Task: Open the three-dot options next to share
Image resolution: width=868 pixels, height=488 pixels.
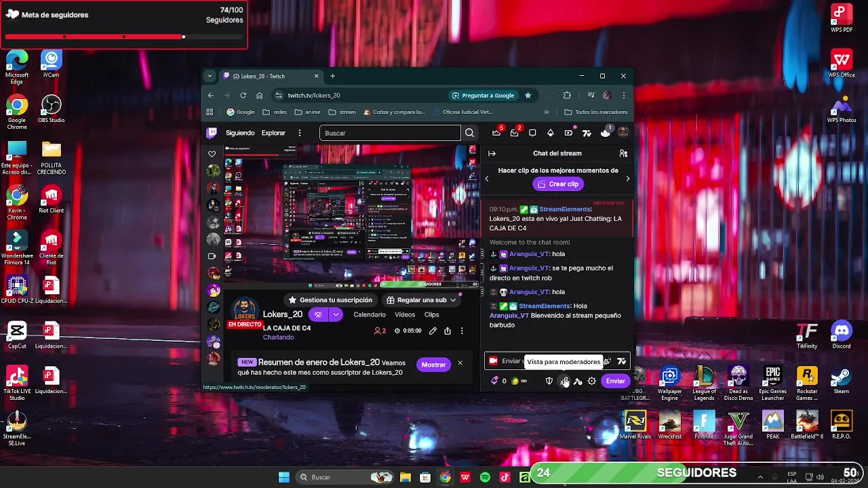Action: (462, 331)
